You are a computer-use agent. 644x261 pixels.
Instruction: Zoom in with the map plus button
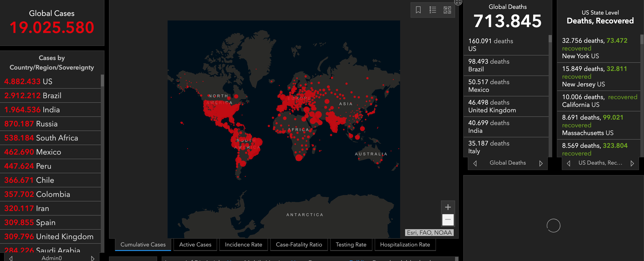(x=448, y=207)
